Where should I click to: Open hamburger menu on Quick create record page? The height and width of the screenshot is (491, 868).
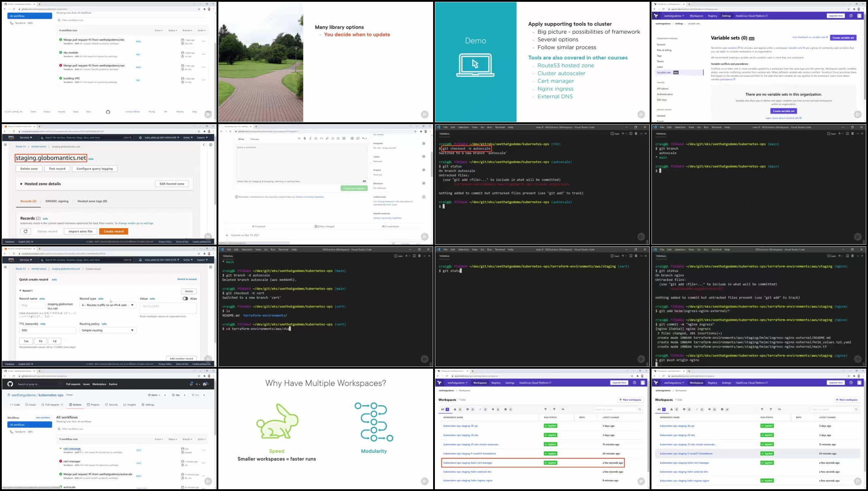coord(5,267)
